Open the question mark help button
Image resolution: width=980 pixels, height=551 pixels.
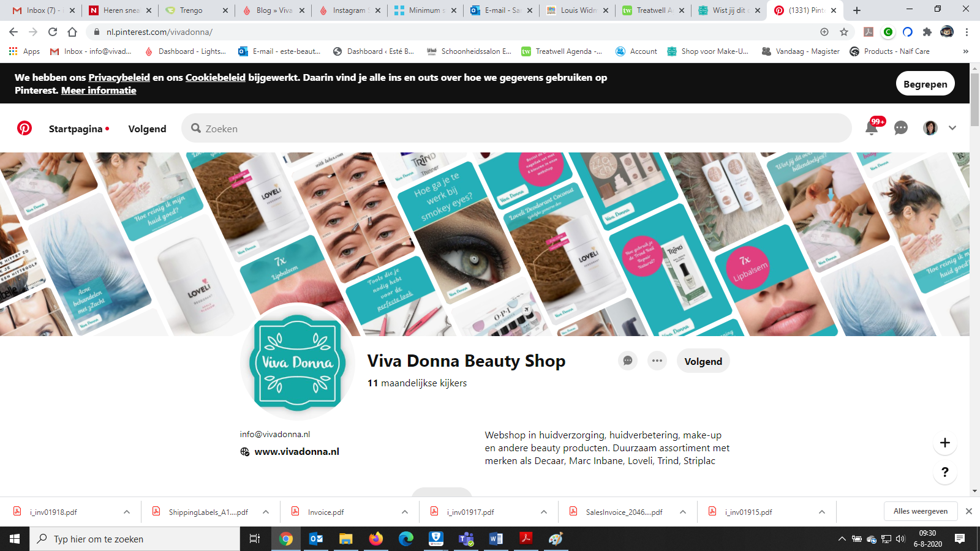click(945, 472)
